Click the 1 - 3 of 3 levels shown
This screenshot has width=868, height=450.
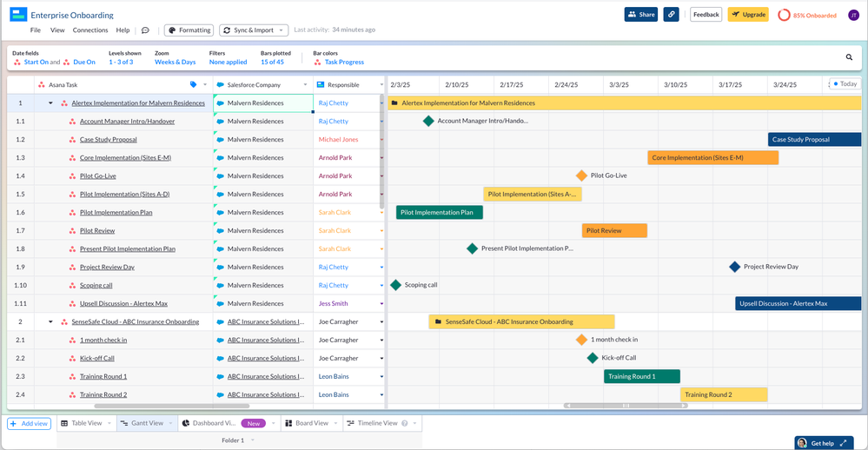pyautogui.click(x=121, y=62)
